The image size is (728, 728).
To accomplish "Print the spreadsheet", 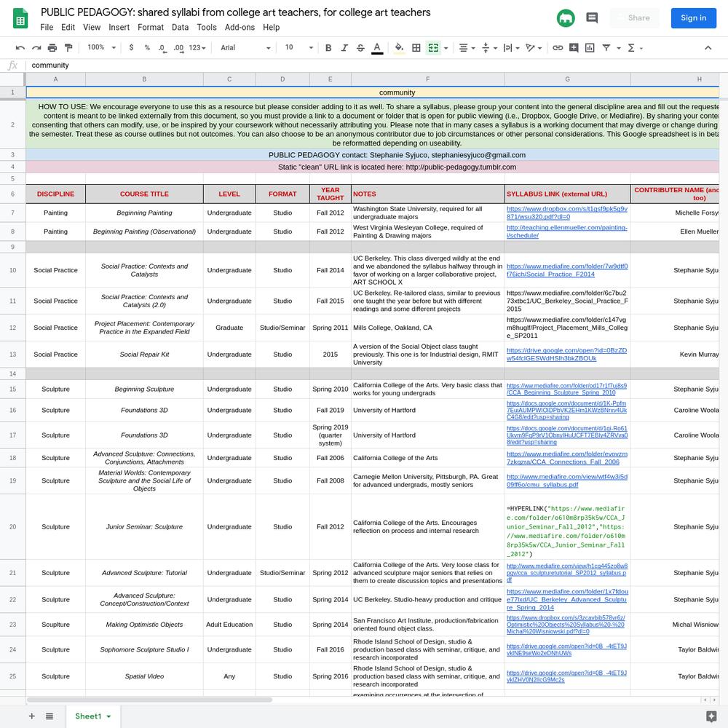I will (52, 48).
